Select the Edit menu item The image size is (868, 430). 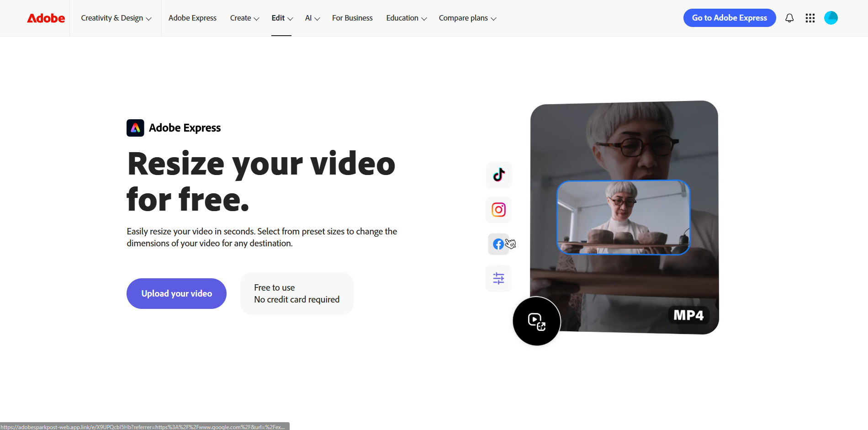tap(281, 18)
